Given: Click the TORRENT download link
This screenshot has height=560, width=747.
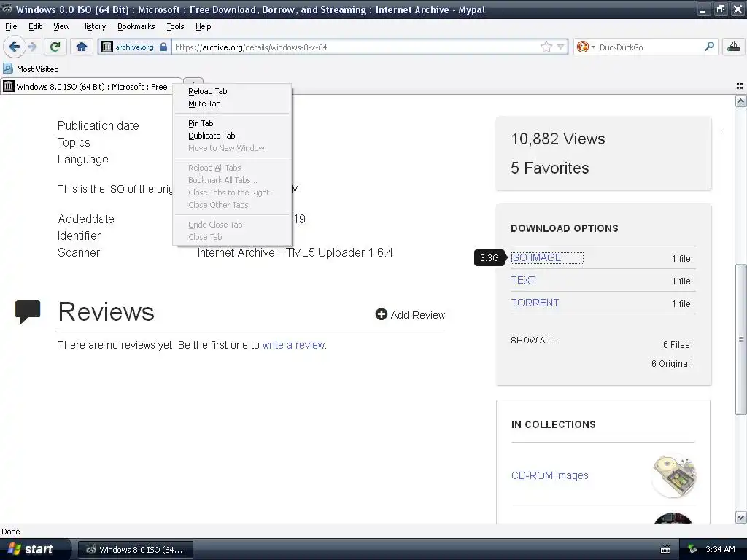Looking at the screenshot, I should click(535, 303).
